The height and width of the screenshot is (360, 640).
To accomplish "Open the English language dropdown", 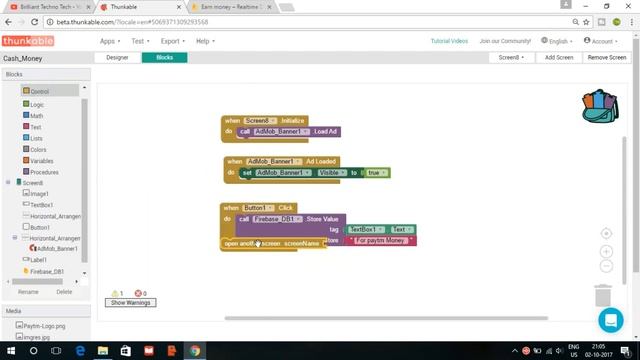I will pyautogui.click(x=557, y=41).
